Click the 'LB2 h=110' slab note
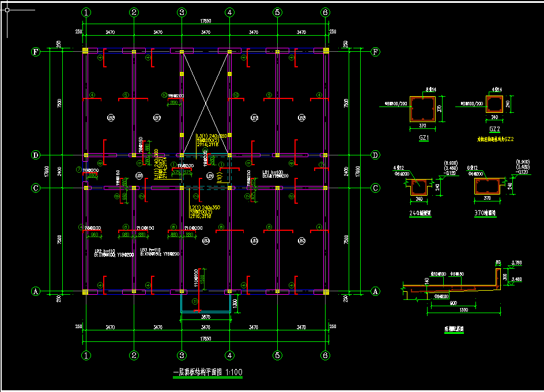Viewport: 544px width, 392px height. pyautogui.click(x=114, y=253)
